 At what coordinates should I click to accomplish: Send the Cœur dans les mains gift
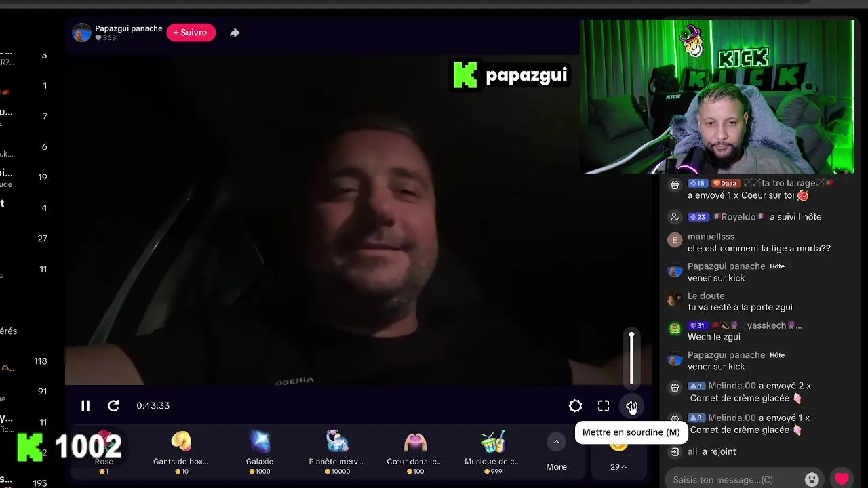[x=414, y=453]
